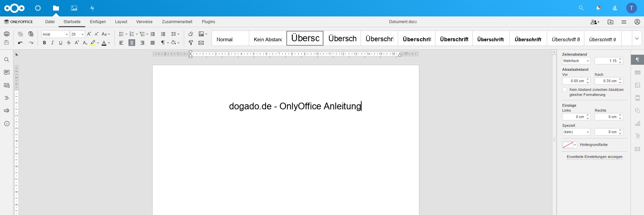The image size is (644, 215).
Task: Click the Clear style eraser icon
Action: [191, 34]
